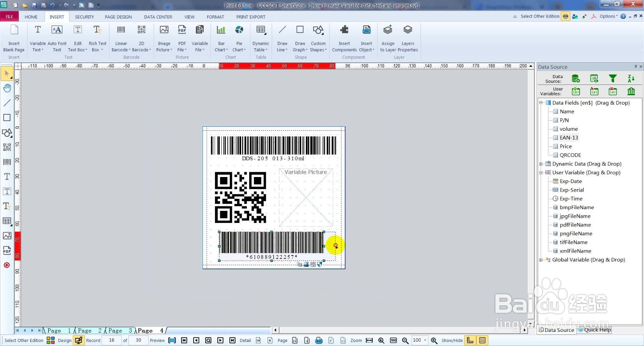
Task: Open the Quick Help panel tab
Action: coord(594,330)
